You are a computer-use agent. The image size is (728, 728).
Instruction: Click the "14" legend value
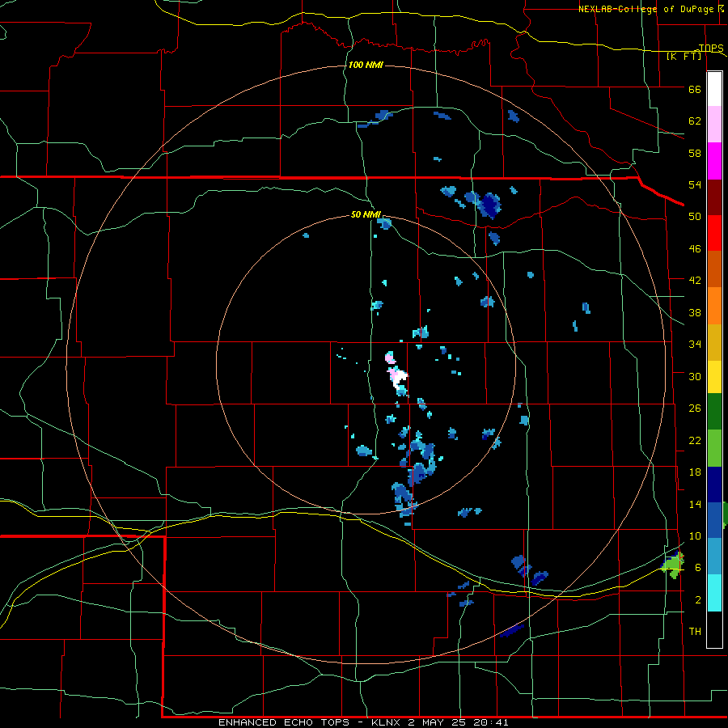coord(695,504)
